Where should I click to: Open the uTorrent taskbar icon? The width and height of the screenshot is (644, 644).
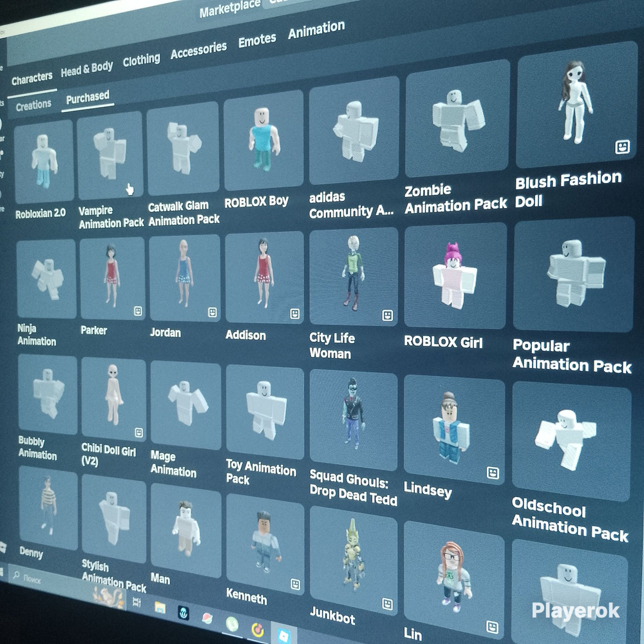pyautogui.click(x=232, y=624)
